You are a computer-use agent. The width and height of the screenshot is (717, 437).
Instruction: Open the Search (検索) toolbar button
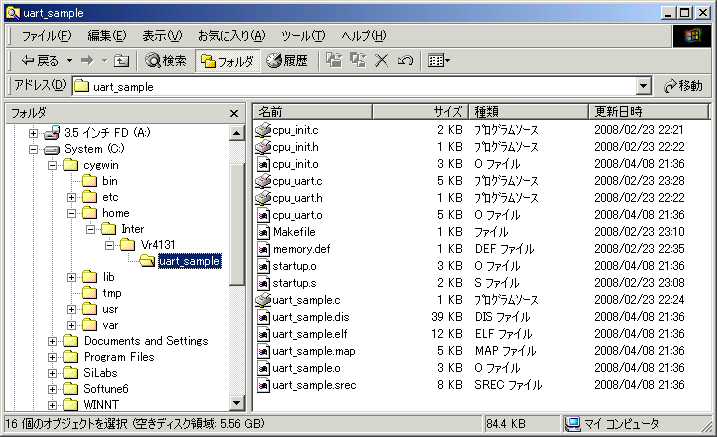[x=166, y=60]
